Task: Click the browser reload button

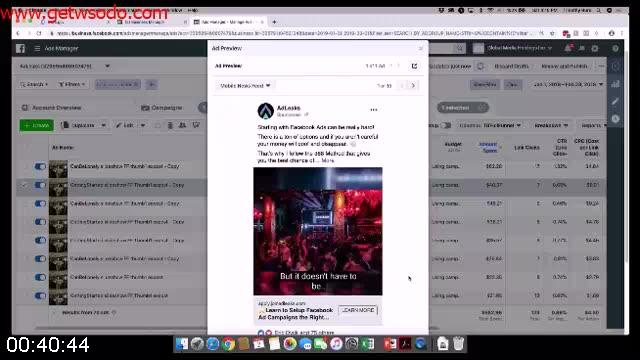Action: (39, 33)
